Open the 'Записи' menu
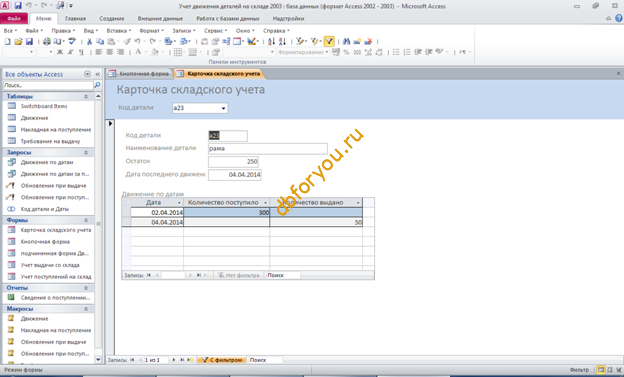The image size is (624, 377). point(183,31)
